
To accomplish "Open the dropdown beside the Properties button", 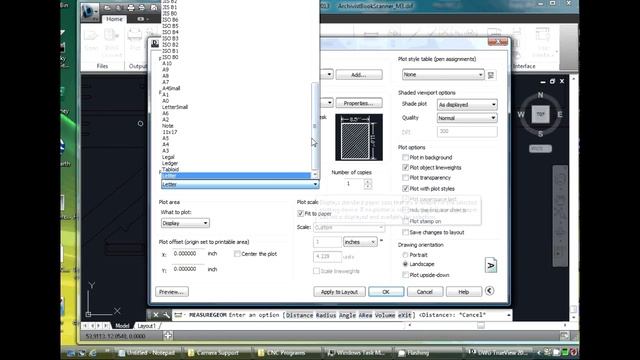I will [329, 103].
